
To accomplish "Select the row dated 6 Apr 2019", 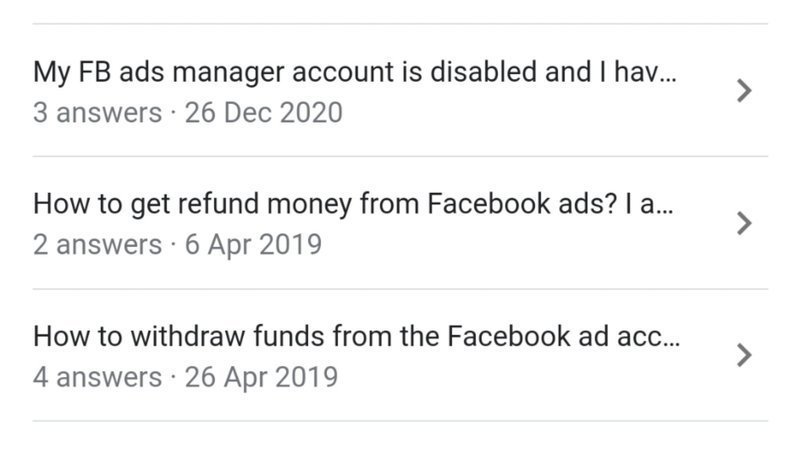I will tap(400, 223).
